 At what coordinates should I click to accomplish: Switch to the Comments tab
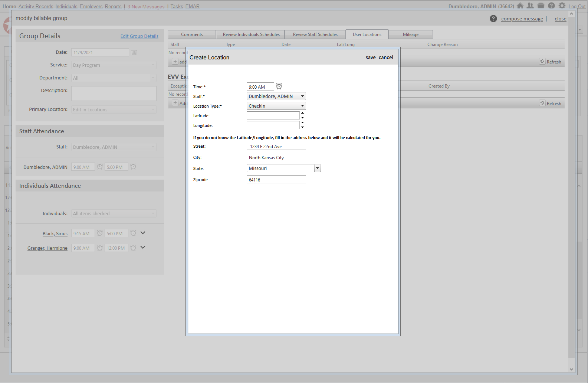192,35
